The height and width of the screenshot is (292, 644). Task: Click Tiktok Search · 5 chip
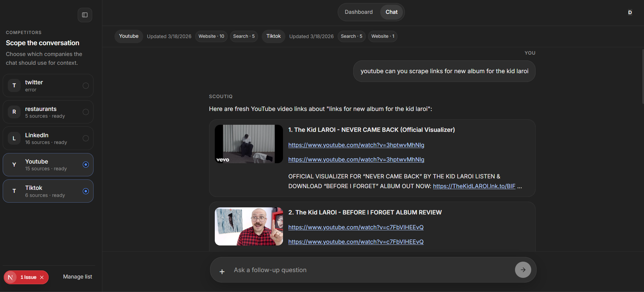pos(352,36)
